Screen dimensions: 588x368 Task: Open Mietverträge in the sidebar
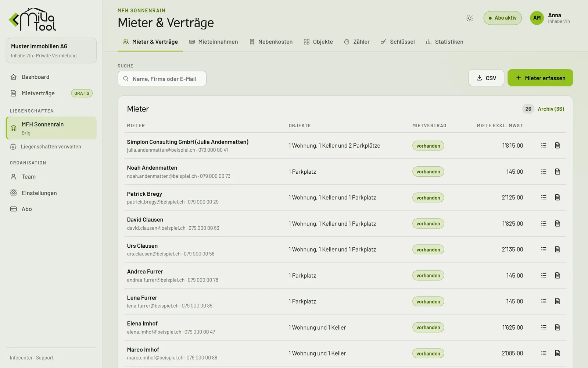[51, 93]
